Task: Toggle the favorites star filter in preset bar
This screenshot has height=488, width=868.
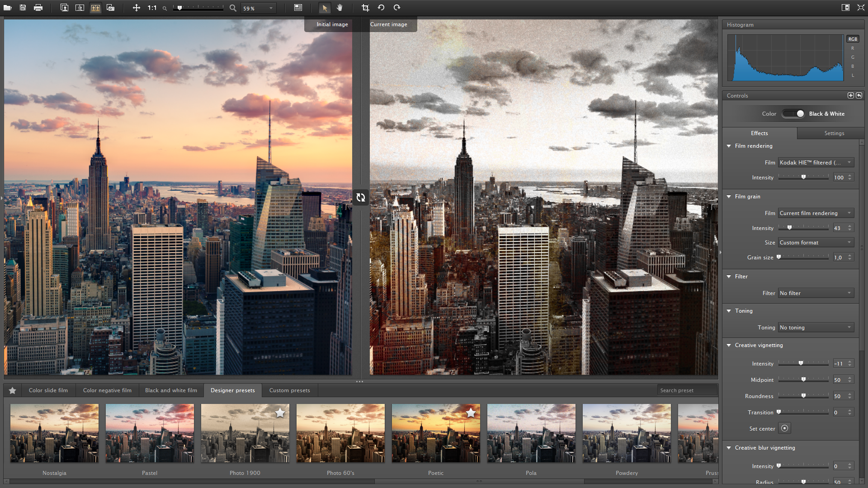Action: pos(13,390)
